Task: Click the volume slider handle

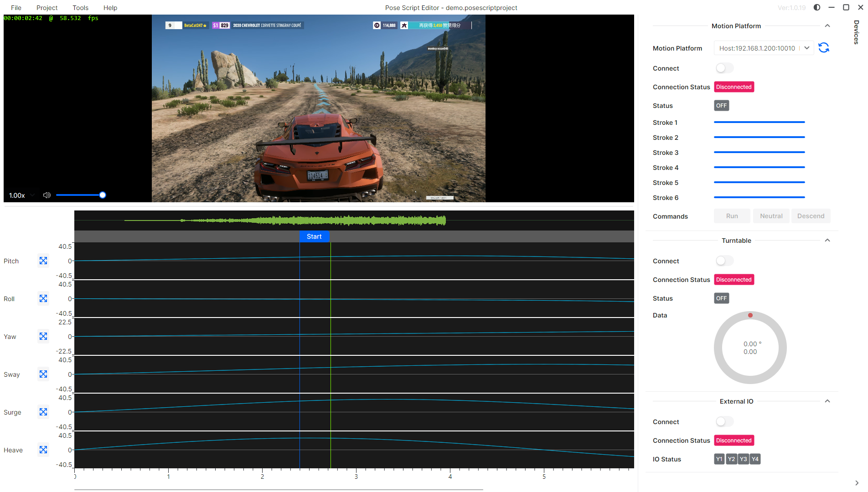Action: click(103, 195)
